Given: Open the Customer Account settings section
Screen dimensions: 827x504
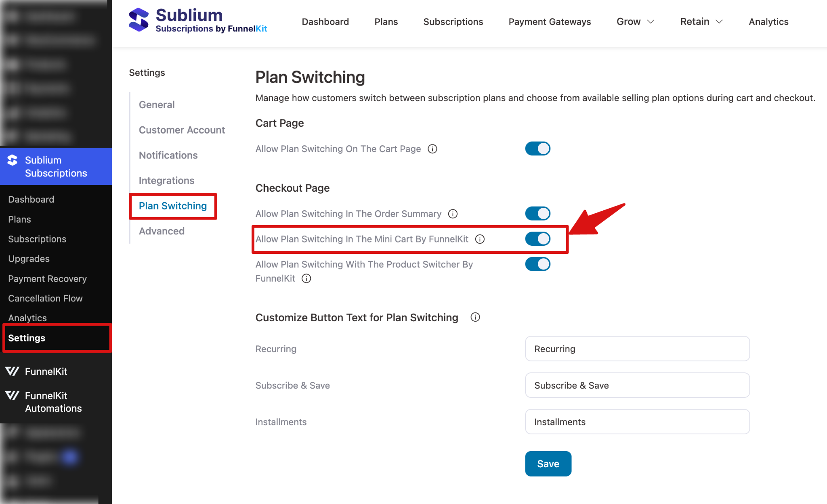Looking at the screenshot, I should [182, 130].
